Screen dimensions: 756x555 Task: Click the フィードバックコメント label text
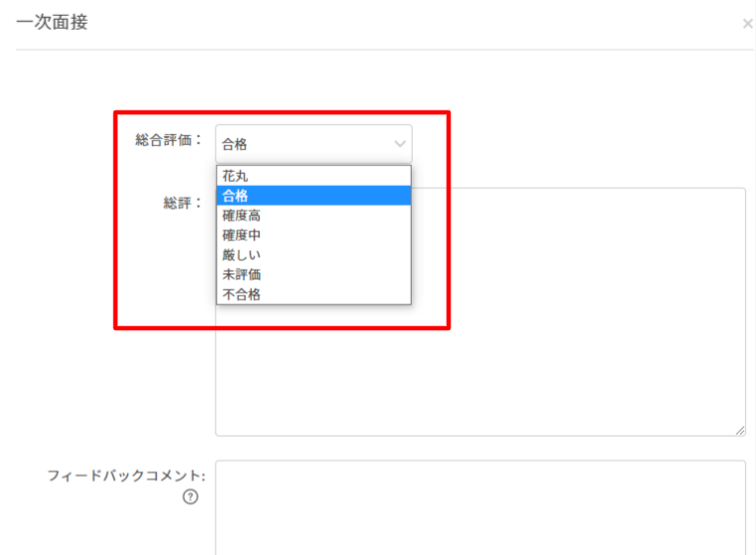[125, 475]
